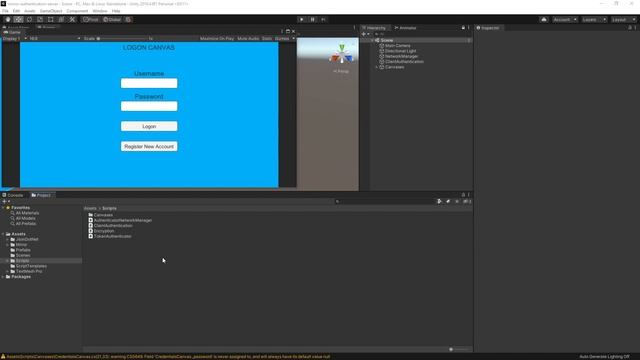Pause the game playback
Image resolution: width=640 pixels, height=360 pixels.
[x=313, y=20]
